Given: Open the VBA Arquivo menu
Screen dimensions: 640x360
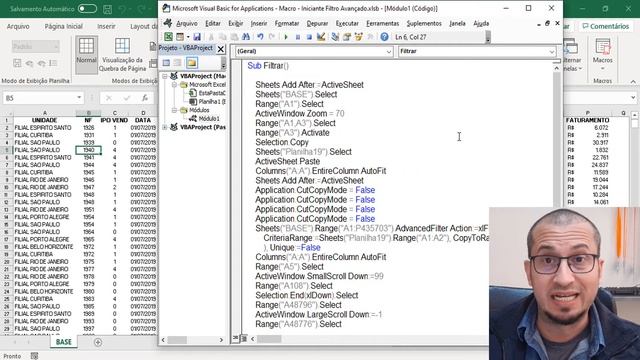Looking at the screenshot, I should [187, 24].
